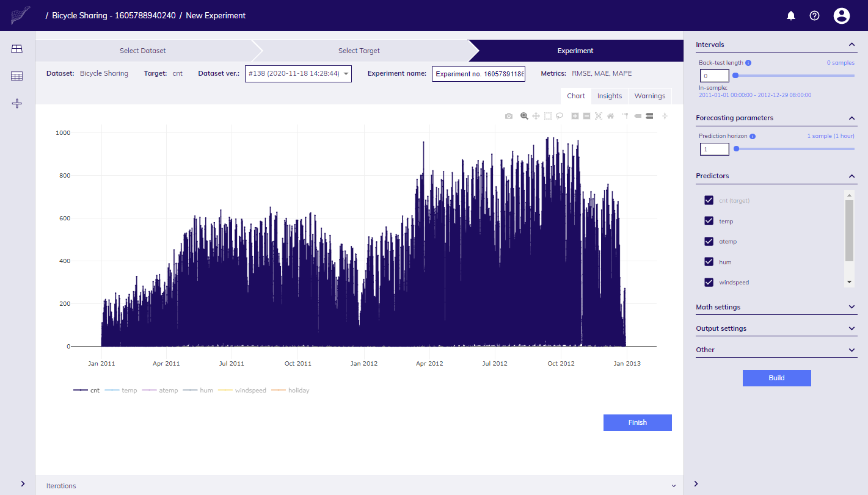This screenshot has width=868, height=495.
Task: Toggle atemp series in chart legend
Action: pos(160,390)
